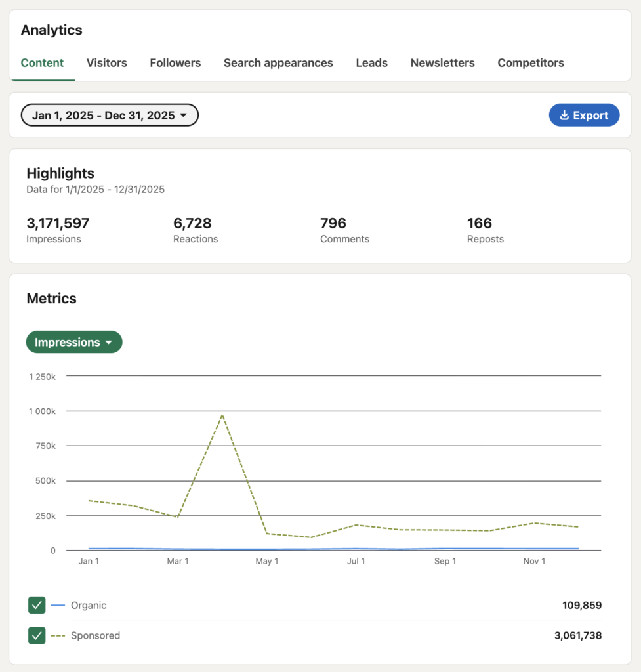
Task: Select the Followers tab
Action: (175, 63)
